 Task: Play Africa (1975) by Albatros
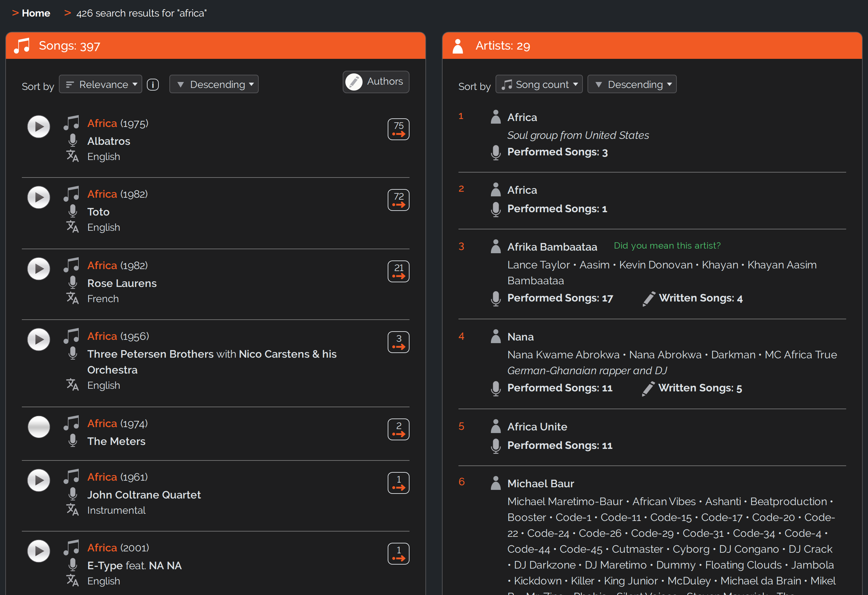38,127
